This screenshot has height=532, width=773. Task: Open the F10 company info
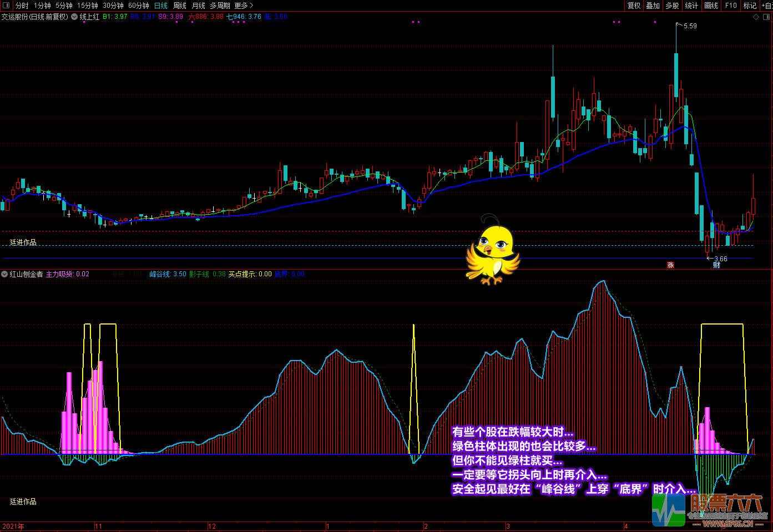pos(731,6)
